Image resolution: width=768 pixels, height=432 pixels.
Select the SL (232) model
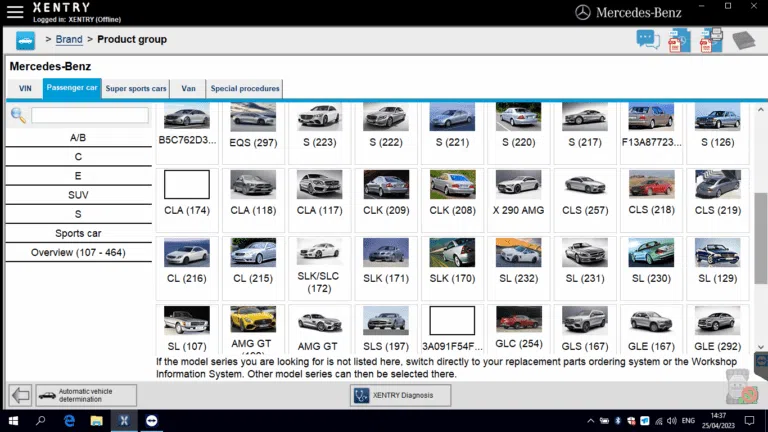coord(519,267)
